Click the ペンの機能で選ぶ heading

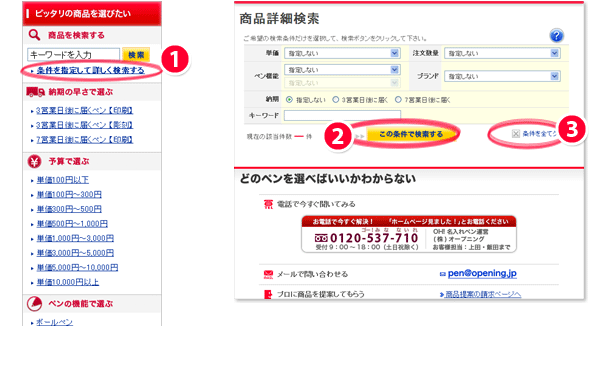point(80,304)
